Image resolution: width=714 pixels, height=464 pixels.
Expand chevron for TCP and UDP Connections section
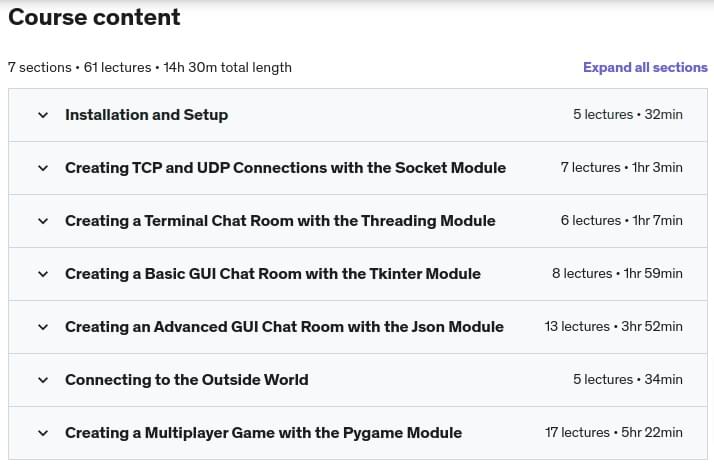point(42,168)
